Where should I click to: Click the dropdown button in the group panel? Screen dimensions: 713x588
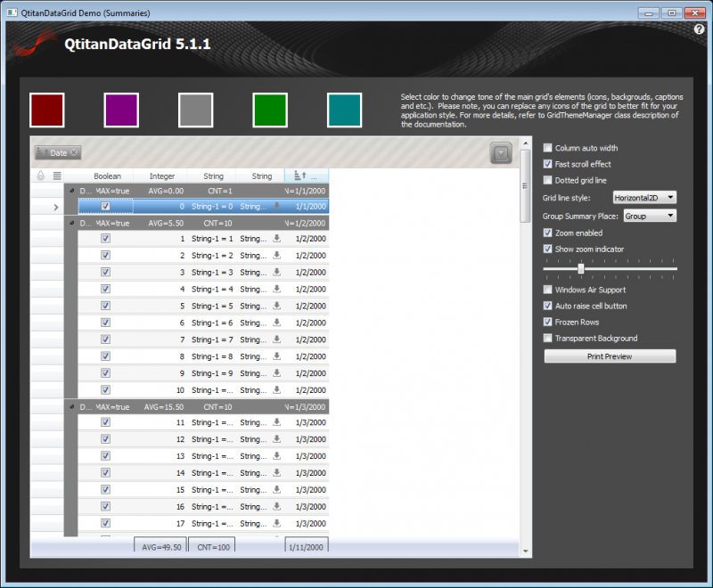(x=501, y=153)
